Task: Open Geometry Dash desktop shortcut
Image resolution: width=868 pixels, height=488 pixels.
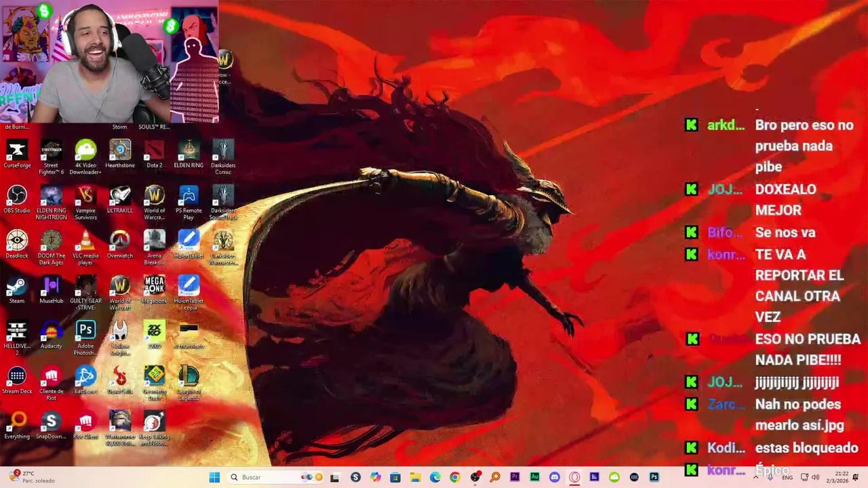Action: 155,384
